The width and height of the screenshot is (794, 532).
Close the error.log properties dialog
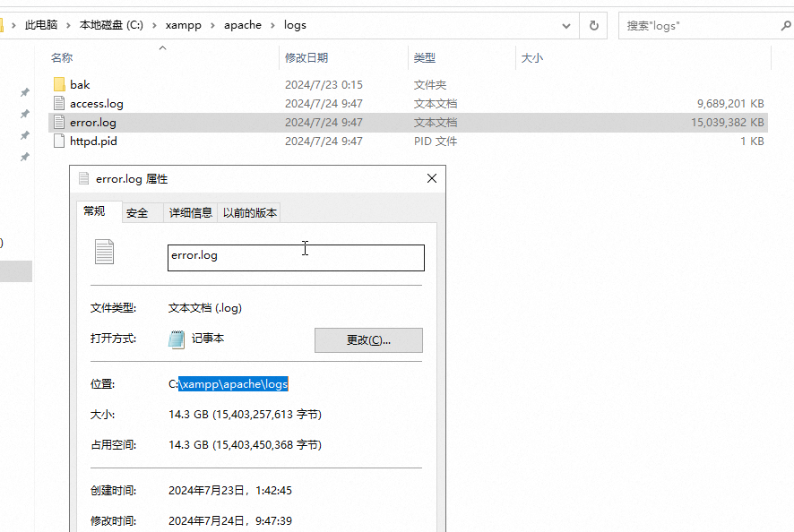pos(432,178)
